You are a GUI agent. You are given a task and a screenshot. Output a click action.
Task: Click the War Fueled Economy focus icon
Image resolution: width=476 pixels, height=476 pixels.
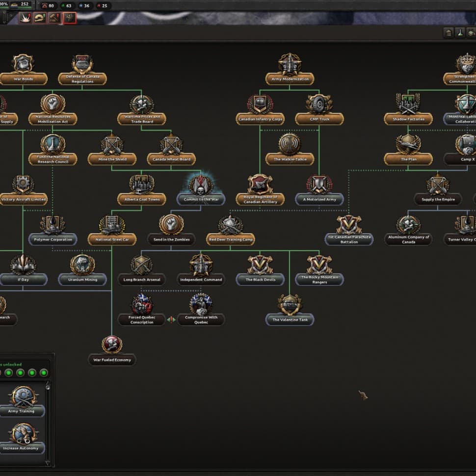(x=112, y=345)
